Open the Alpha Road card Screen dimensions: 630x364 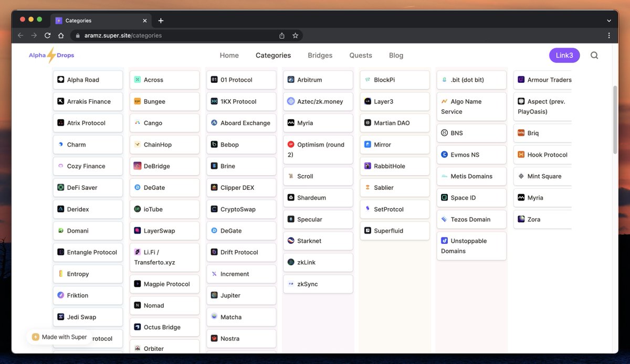[x=88, y=80]
